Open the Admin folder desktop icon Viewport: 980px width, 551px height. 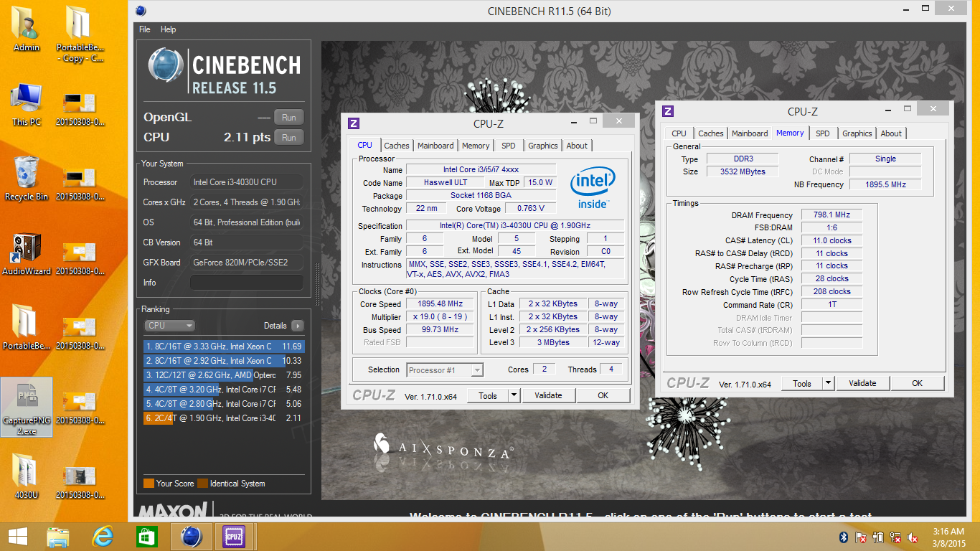[27, 29]
